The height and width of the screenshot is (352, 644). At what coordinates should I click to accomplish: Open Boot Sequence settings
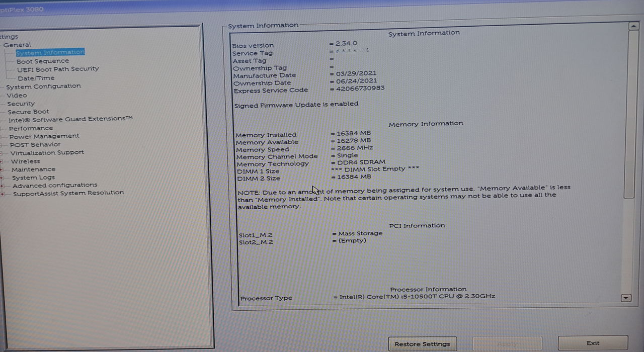click(x=43, y=61)
